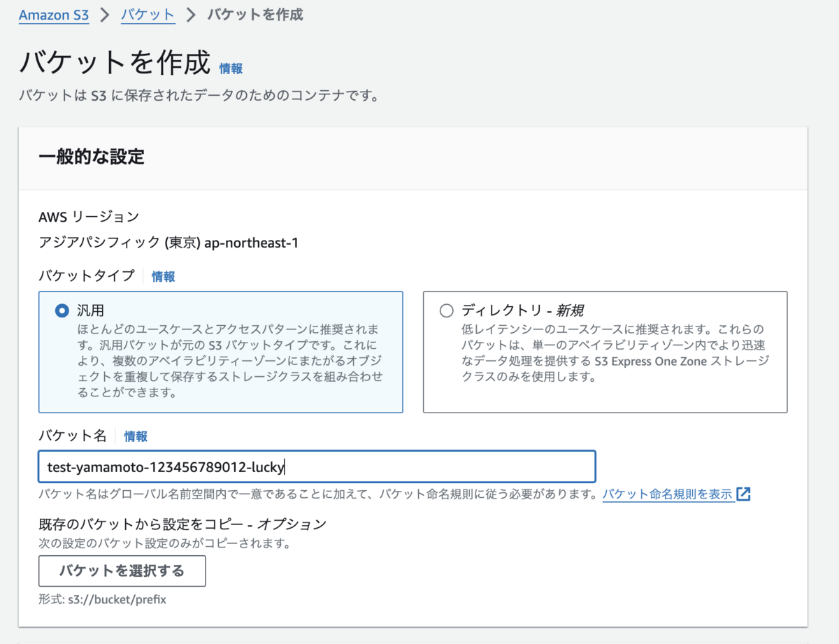Click the breadcrumb chevron after バケット
Image resolution: width=839 pixels, height=644 pixels.
pyautogui.click(x=191, y=15)
